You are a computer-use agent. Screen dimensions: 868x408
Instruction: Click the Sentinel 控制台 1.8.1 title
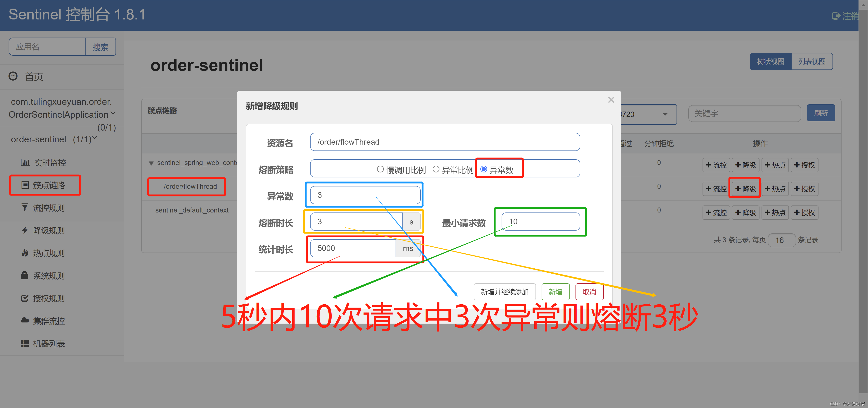point(77,15)
